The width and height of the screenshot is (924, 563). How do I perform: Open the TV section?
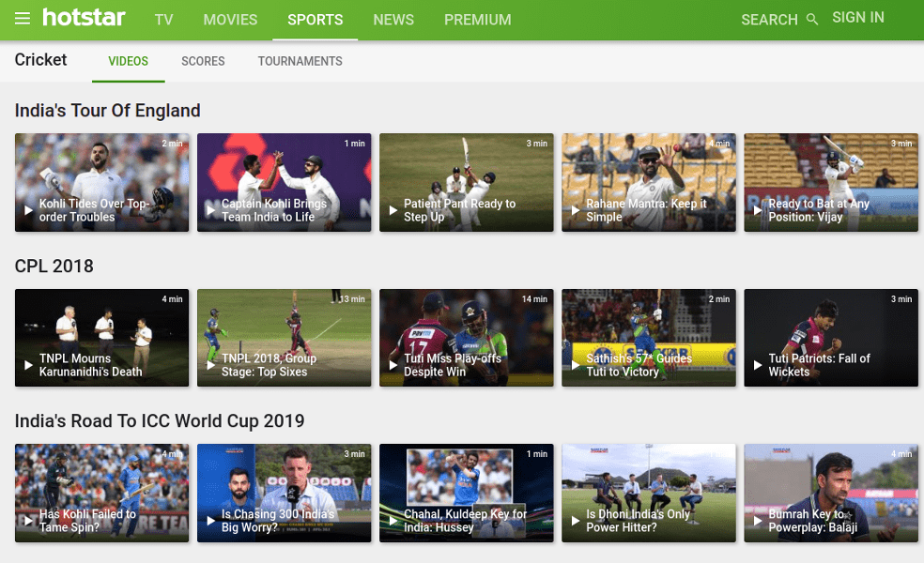[163, 20]
